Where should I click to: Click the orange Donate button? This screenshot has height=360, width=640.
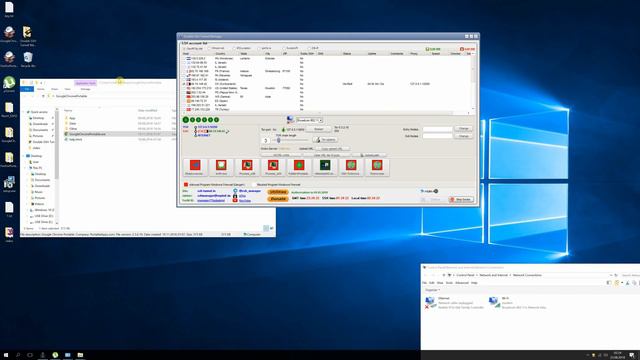pyautogui.click(x=278, y=198)
